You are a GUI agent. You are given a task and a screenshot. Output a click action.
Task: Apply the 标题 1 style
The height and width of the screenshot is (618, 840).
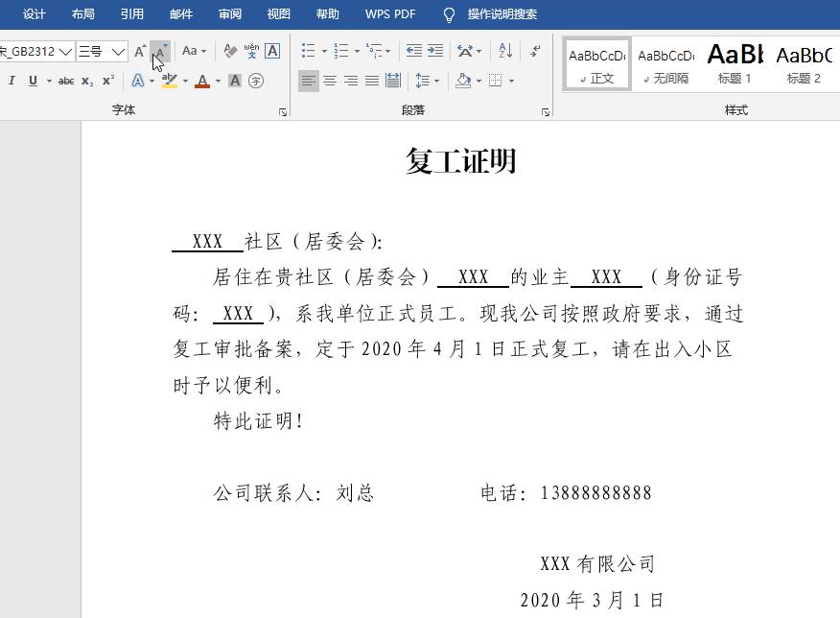tap(735, 65)
